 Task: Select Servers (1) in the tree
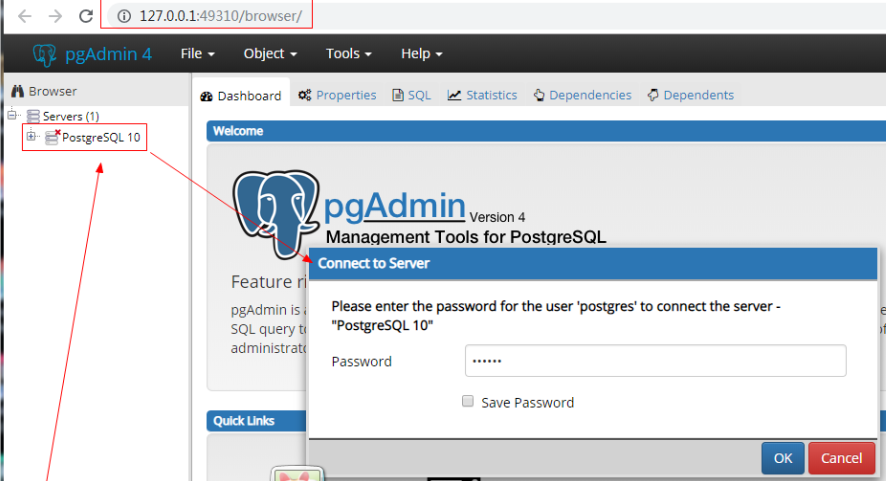tap(71, 116)
